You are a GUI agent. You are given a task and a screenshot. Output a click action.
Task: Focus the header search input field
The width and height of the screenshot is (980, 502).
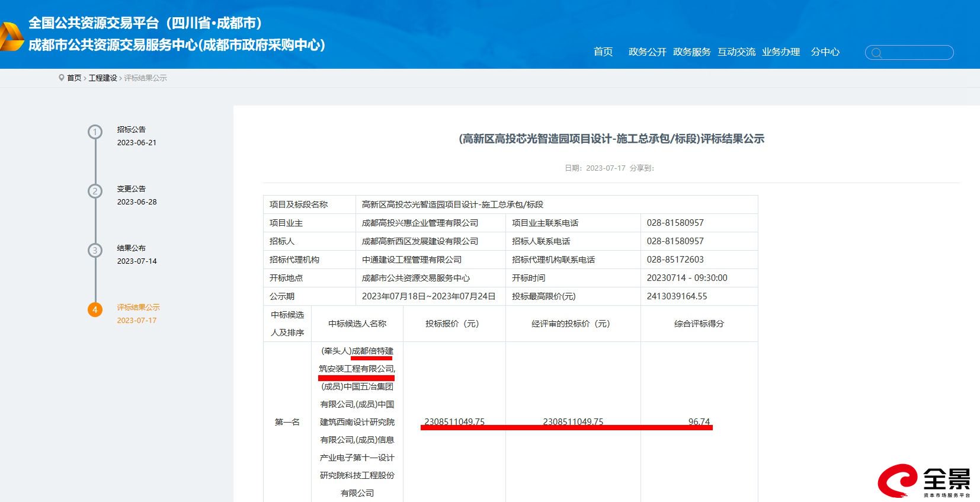click(909, 53)
